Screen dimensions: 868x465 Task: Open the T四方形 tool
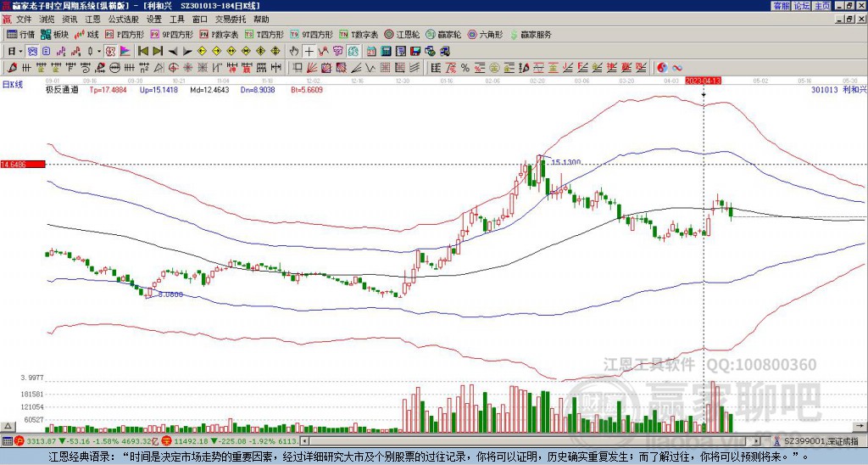tap(264, 34)
